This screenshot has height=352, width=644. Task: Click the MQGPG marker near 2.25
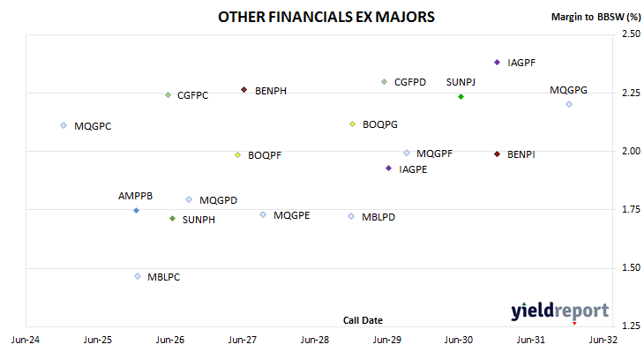(569, 104)
